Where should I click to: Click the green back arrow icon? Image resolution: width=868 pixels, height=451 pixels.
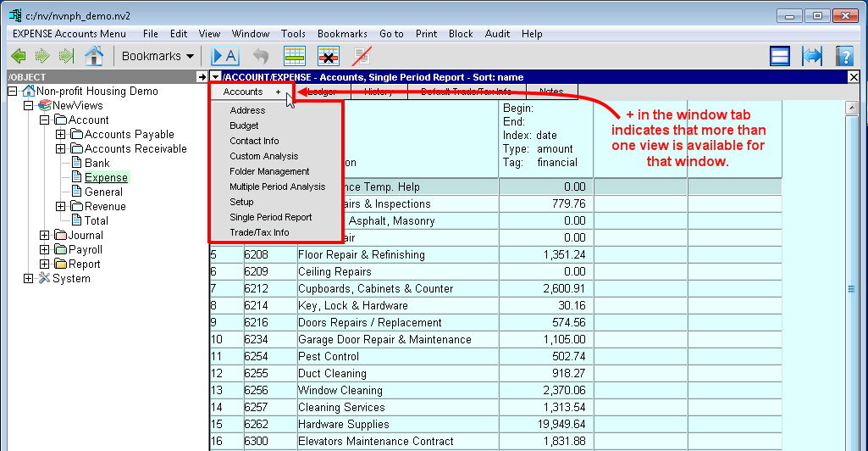(x=19, y=56)
